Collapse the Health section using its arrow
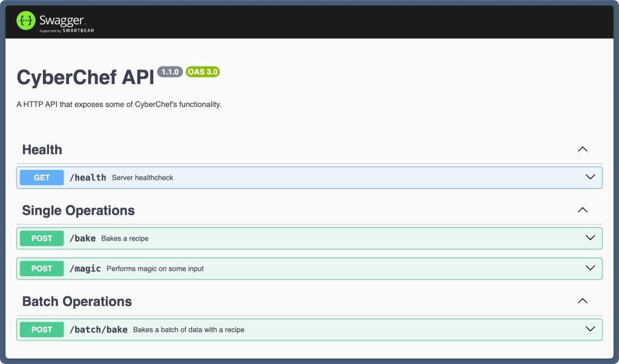The height and width of the screenshot is (364, 619). [x=582, y=149]
